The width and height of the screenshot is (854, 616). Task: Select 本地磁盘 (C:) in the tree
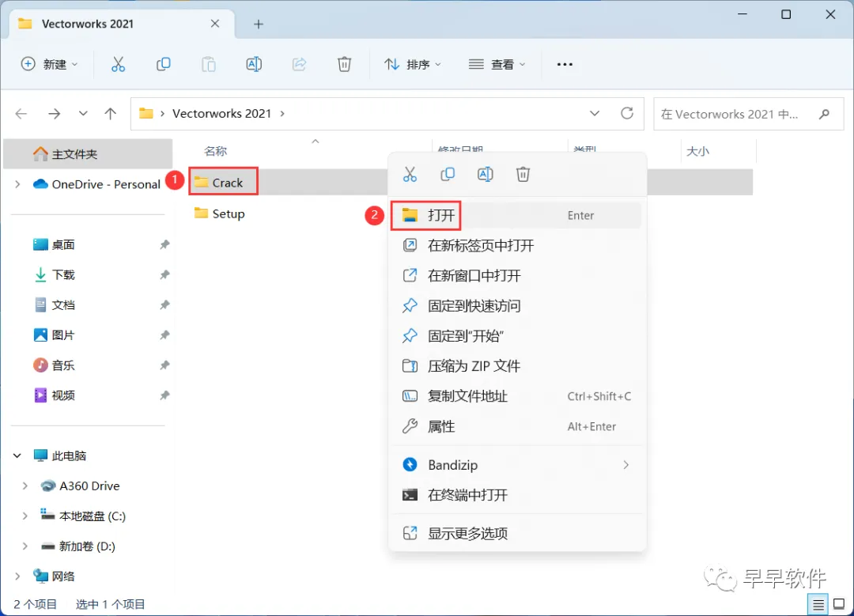coord(83,516)
